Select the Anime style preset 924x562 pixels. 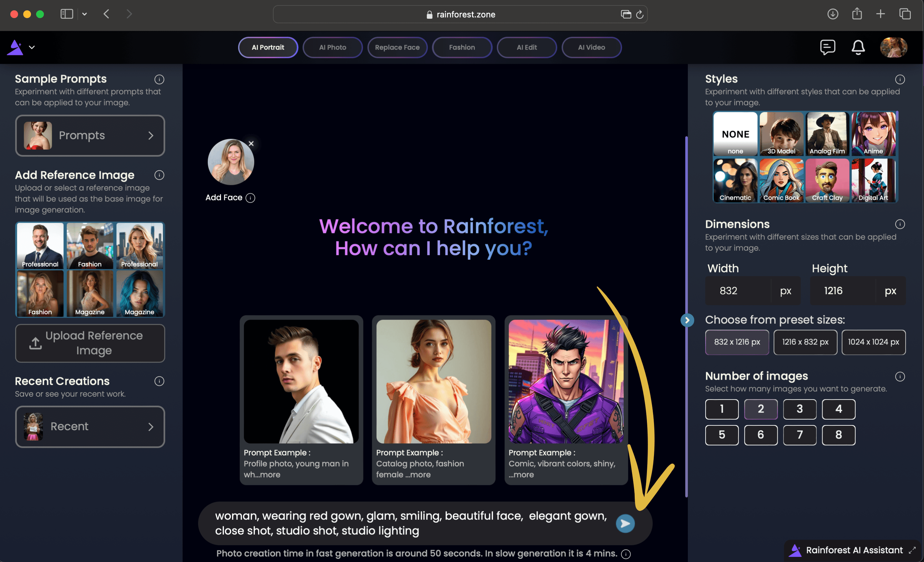[874, 133]
